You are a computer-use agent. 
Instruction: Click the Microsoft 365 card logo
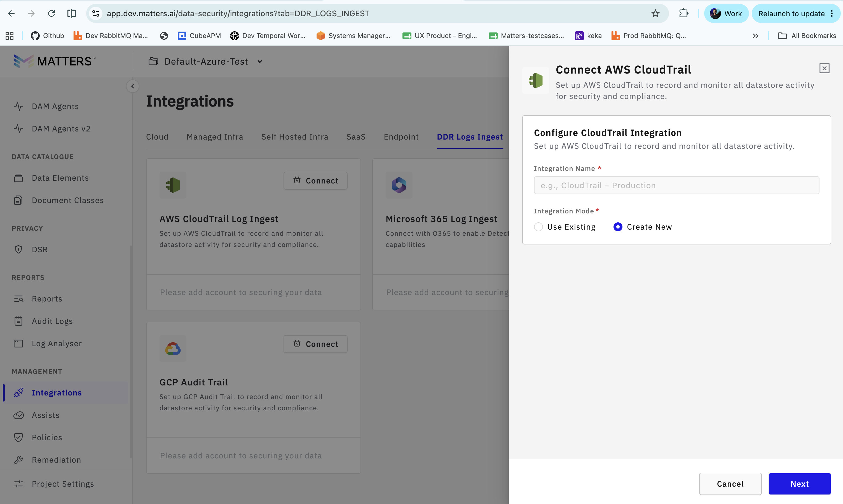tap(399, 185)
